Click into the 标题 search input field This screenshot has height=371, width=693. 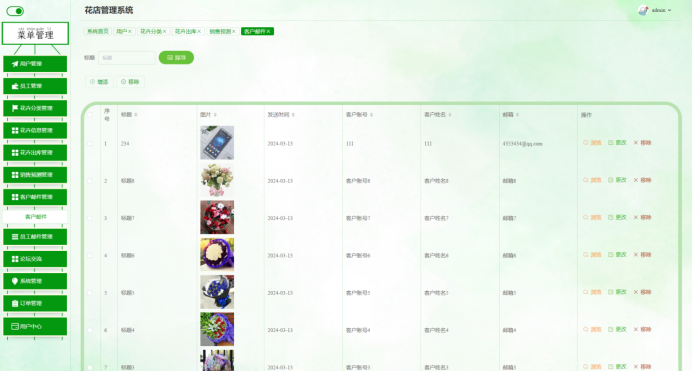tap(126, 57)
